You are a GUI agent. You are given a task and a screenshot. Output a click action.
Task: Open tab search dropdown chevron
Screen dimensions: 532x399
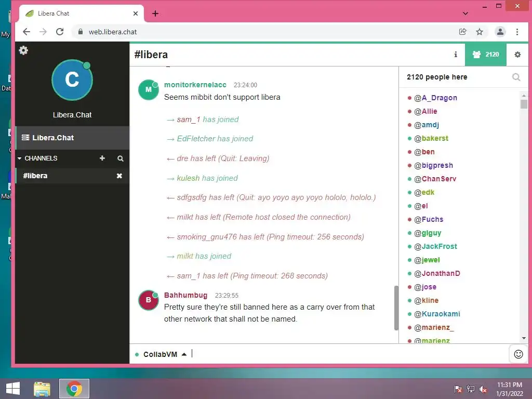[465, 14]
